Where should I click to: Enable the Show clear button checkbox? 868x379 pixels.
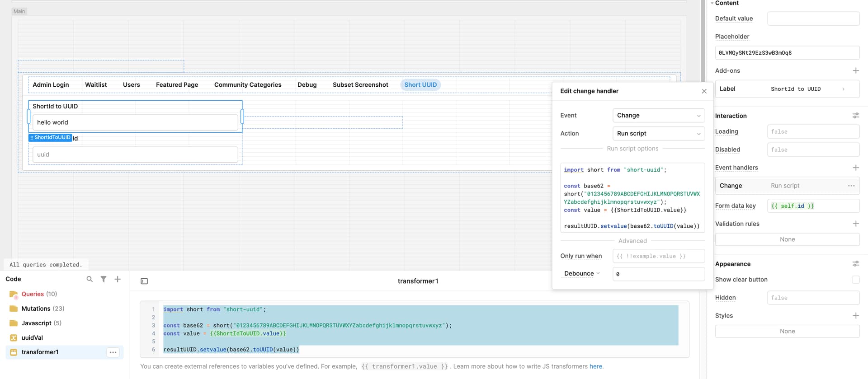(855, 280)
